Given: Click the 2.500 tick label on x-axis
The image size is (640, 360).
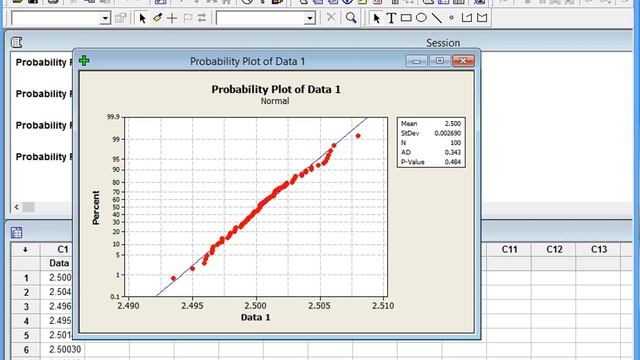Looking at the screenshot, I should tap(256, 305).
